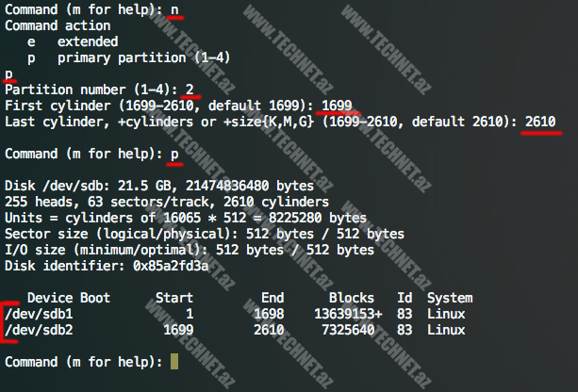578x392 pixels.
Task: Click the typed 'n' command on first line
Action: point(174,9)
